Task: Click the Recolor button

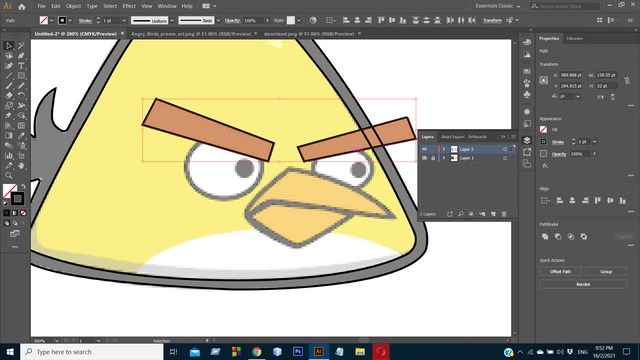Action: point(583,284)
